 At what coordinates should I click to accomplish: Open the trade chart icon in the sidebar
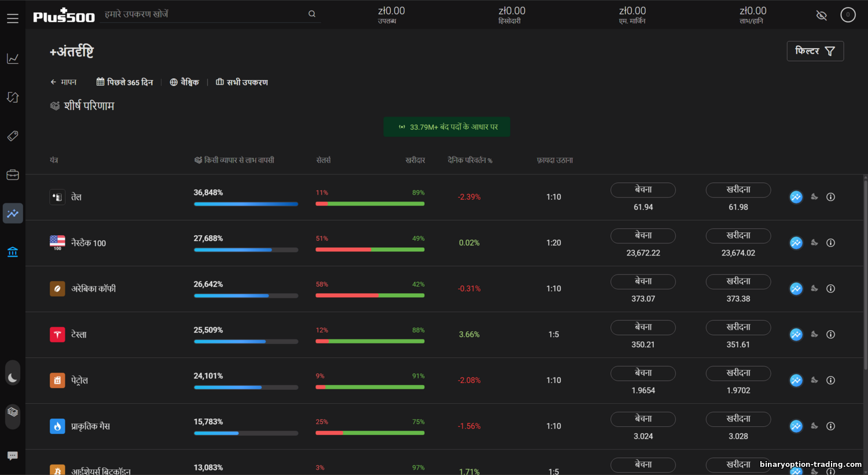pos(13,59)
